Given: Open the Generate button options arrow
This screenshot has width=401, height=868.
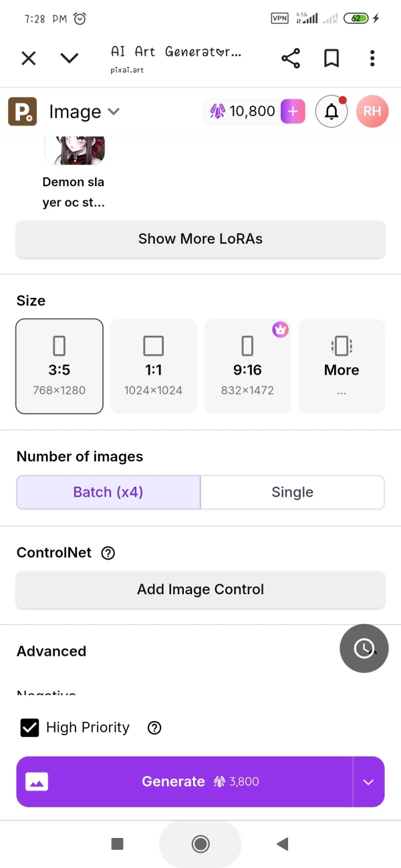Looking at the screenshot, I should [368, 782].
